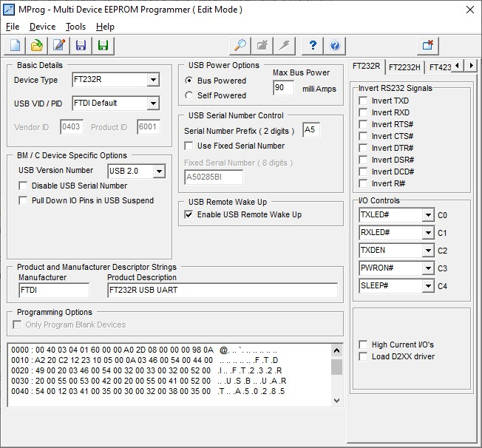Image resolution: width=482 pixels, height=448 pixels.
Task: Click the lightning Program device icon
Action: pyautogui.click(x=285, y=46)
